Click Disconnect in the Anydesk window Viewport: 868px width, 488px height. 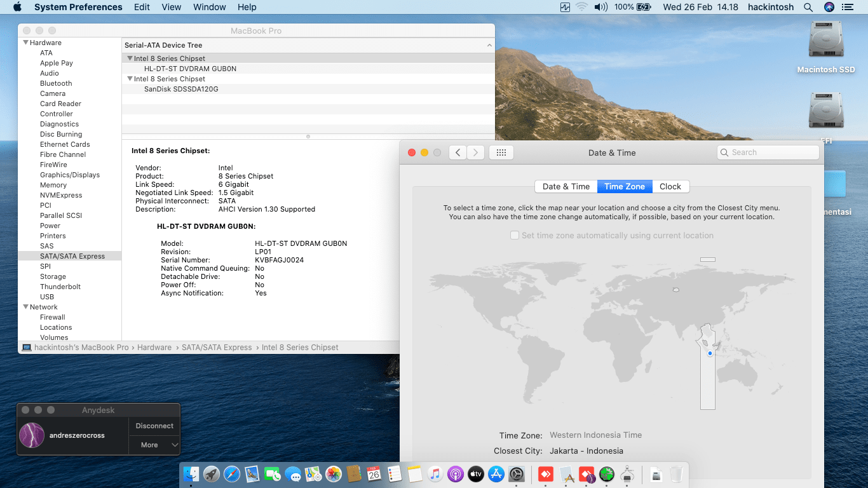pos(154,426)
